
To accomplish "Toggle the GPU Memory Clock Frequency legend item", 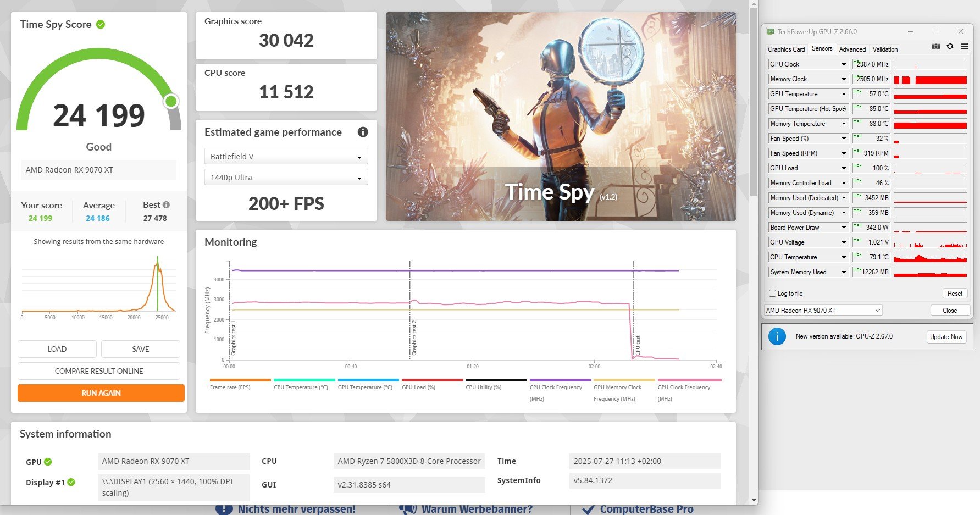I will (624, 390).
